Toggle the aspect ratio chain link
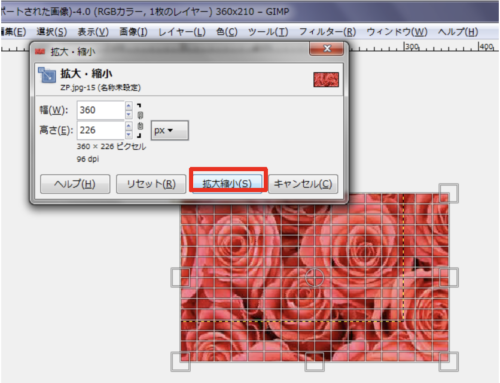The image size is (500, 383). pyautogui.click(x=140, y=120)
